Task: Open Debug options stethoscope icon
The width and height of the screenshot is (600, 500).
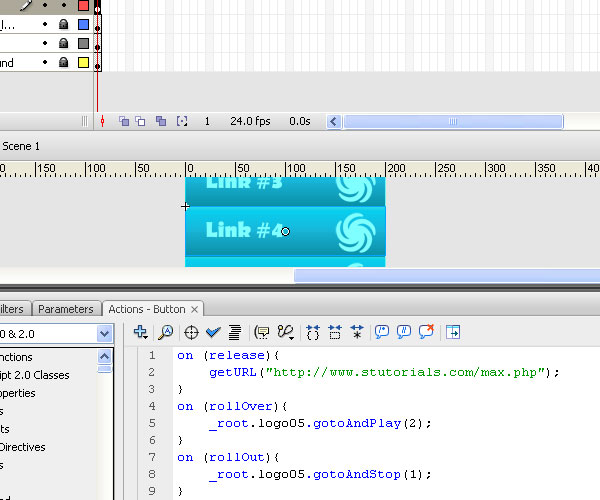Action: pos(285,332)
